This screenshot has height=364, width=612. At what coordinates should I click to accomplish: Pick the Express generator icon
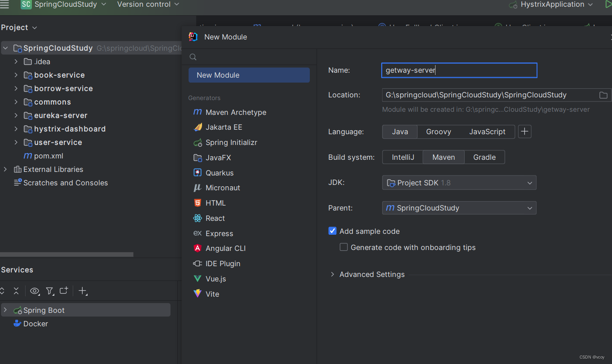coord(198,233)
